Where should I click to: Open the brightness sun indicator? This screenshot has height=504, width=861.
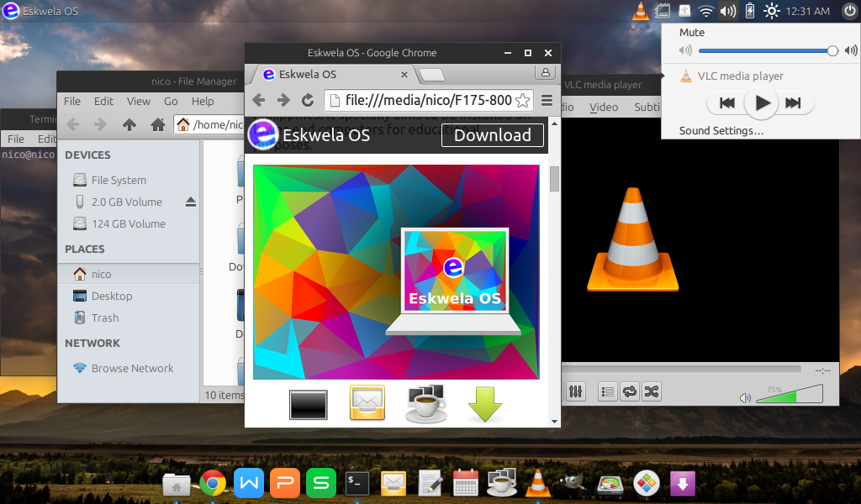(x=772, y=11)
